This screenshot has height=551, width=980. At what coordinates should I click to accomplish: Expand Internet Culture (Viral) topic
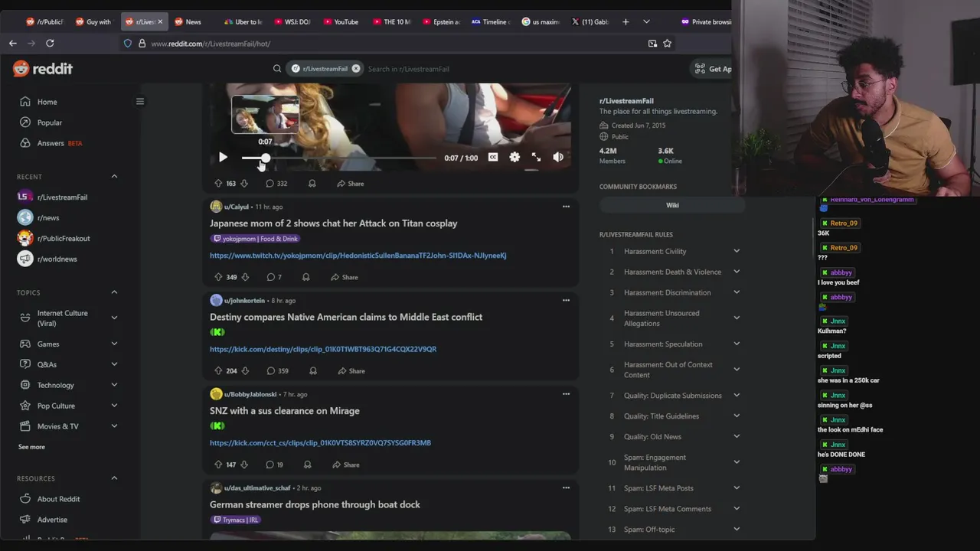pyautogui.click(x=114, y=318)
